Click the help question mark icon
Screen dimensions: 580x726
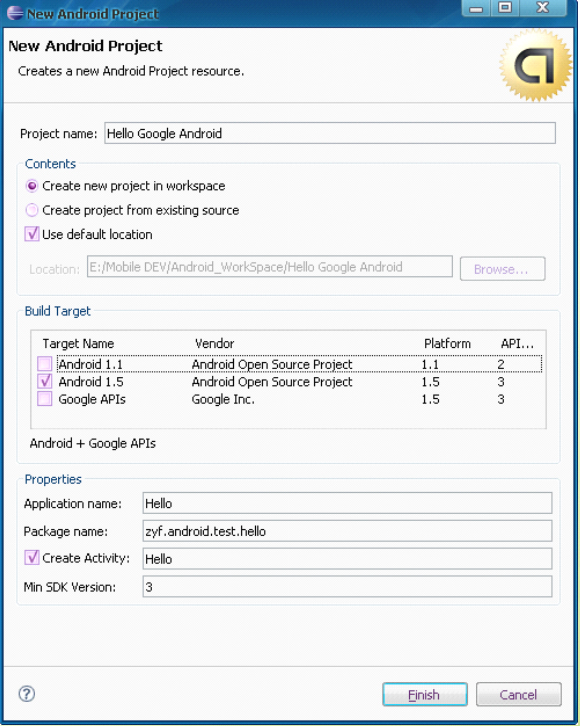click(26, 694)
